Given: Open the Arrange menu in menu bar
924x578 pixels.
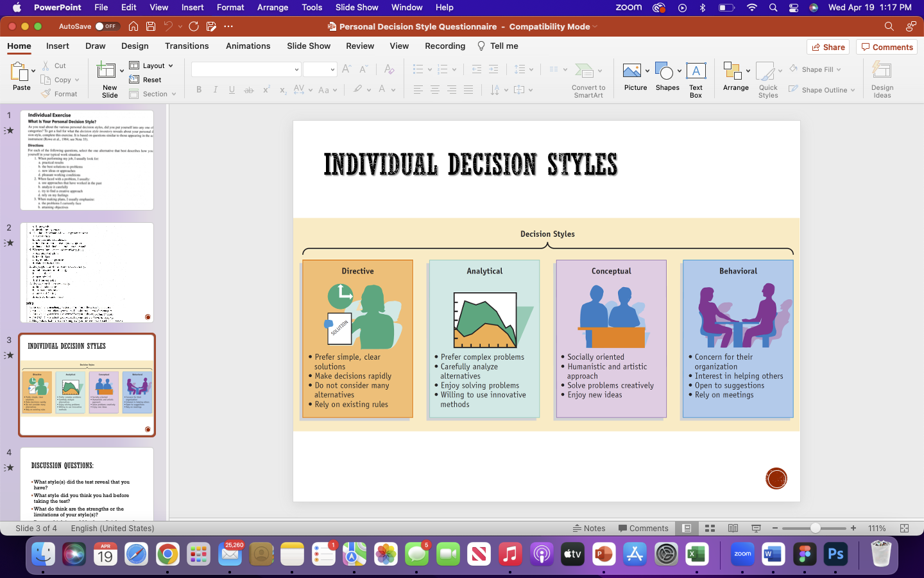Looking at the screenshot, I should (x=273, y=8).
